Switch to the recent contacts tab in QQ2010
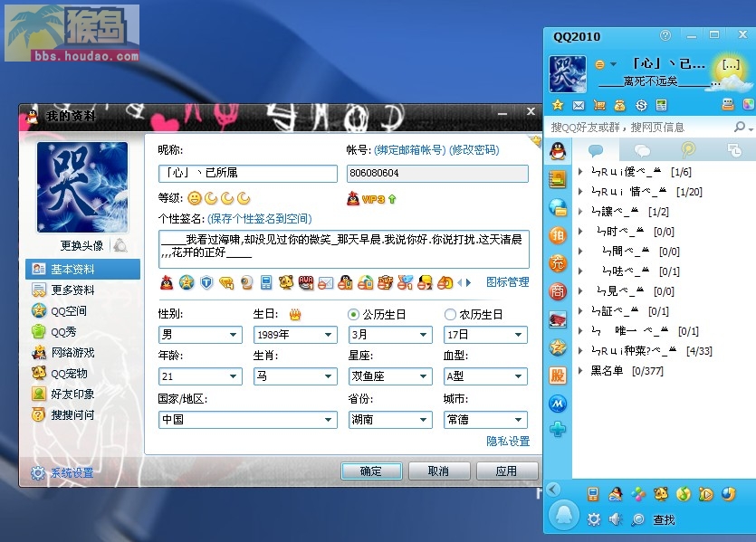The width and height of the screenshot is (756, 542). (734, 151)
